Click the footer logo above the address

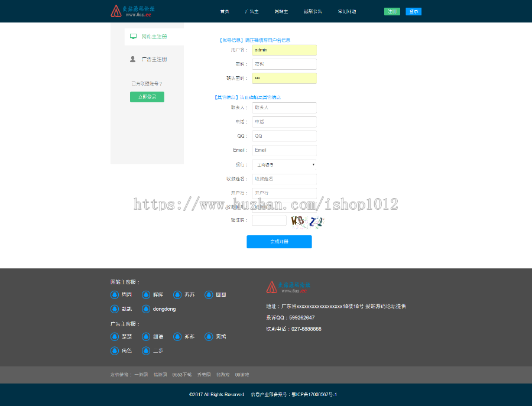pyautogui.click(x=287, y=287)
